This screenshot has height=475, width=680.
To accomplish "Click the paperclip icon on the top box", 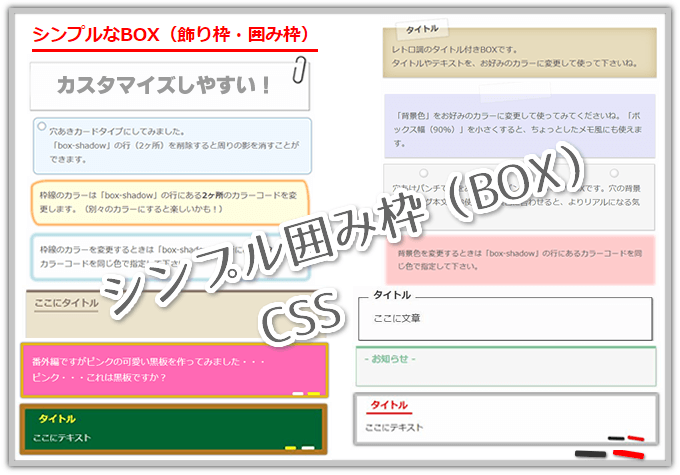I will [299, 71].
